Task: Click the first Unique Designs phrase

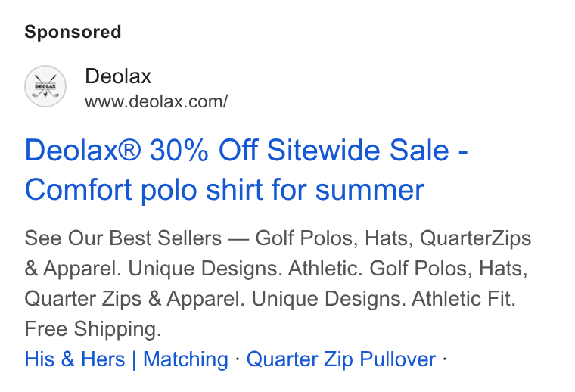Action: point(205,269)
